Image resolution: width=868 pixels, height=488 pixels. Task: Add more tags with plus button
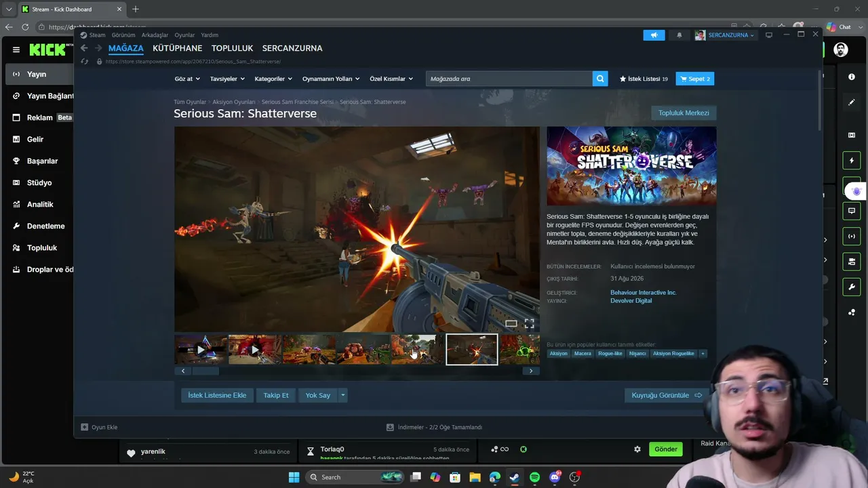pos(703,354)
